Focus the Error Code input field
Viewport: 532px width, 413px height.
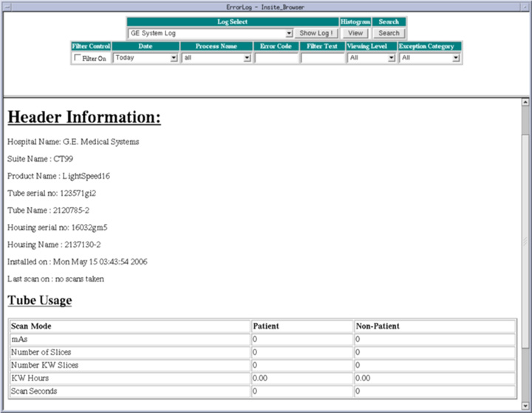click(x=276, y=58)
